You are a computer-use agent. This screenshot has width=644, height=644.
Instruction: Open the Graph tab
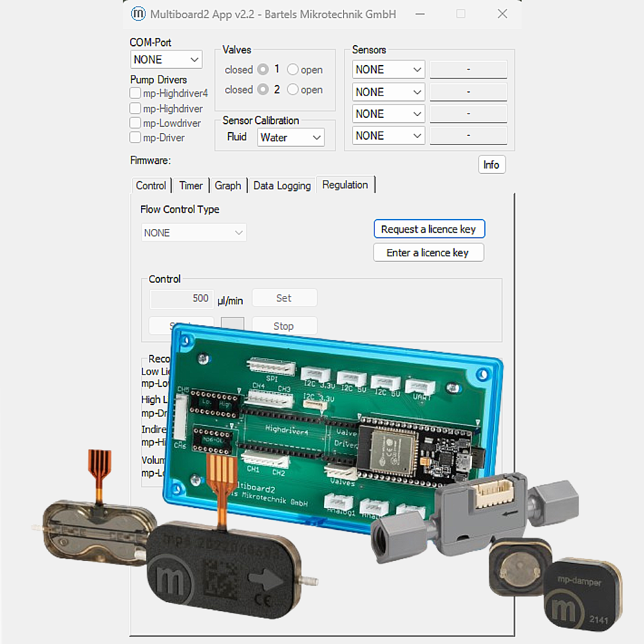coord(228,185)
